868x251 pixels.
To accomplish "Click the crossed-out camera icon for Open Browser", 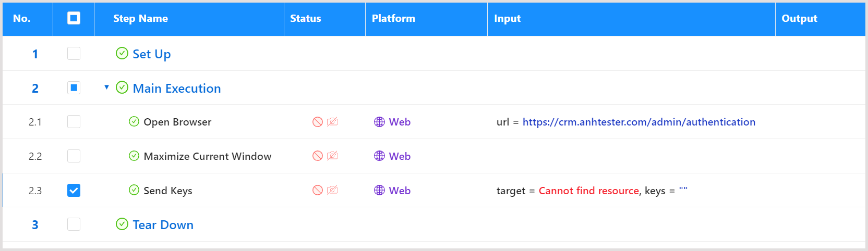I will (x=332, y=122).
